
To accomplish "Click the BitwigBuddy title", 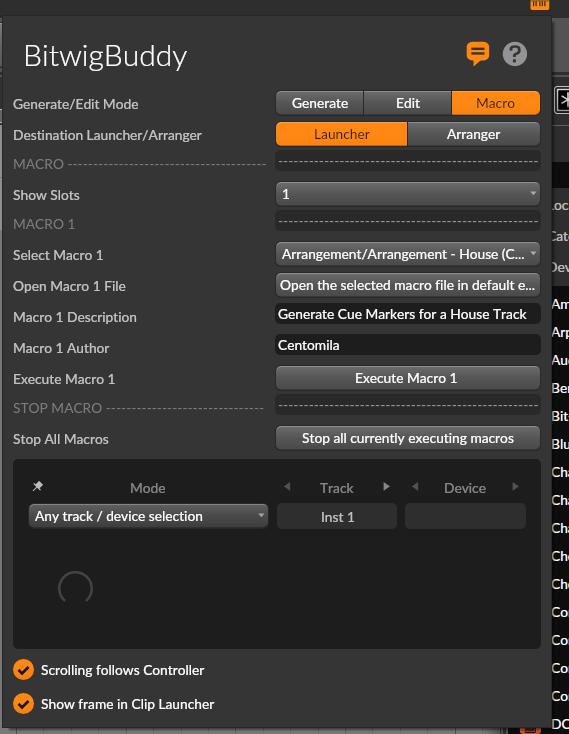I will (105, 56).
